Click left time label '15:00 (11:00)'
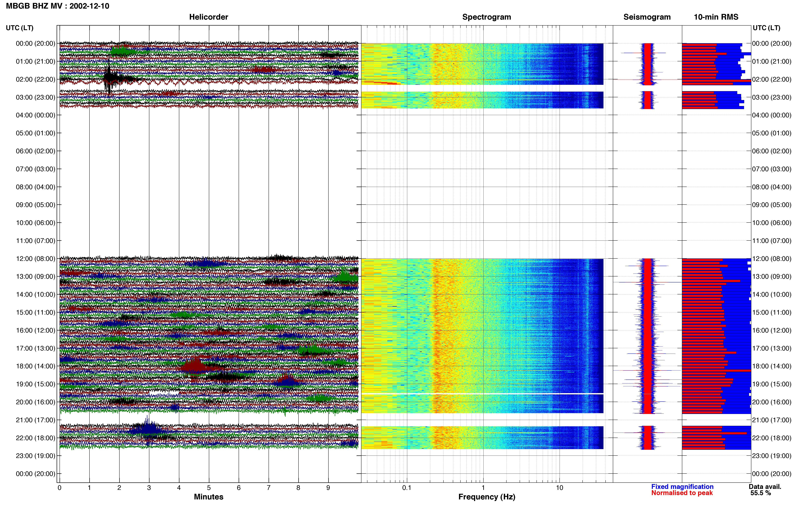 click(35, 312)
